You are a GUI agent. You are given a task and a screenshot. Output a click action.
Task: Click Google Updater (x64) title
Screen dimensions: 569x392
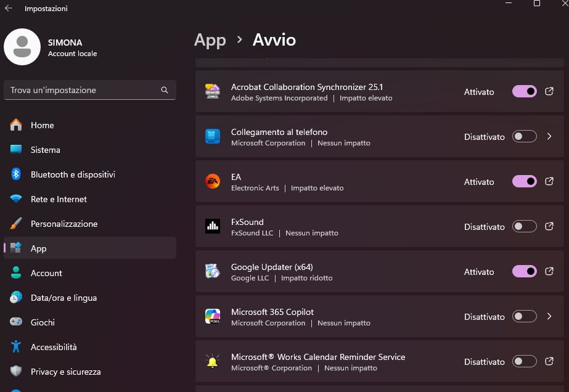272,267
